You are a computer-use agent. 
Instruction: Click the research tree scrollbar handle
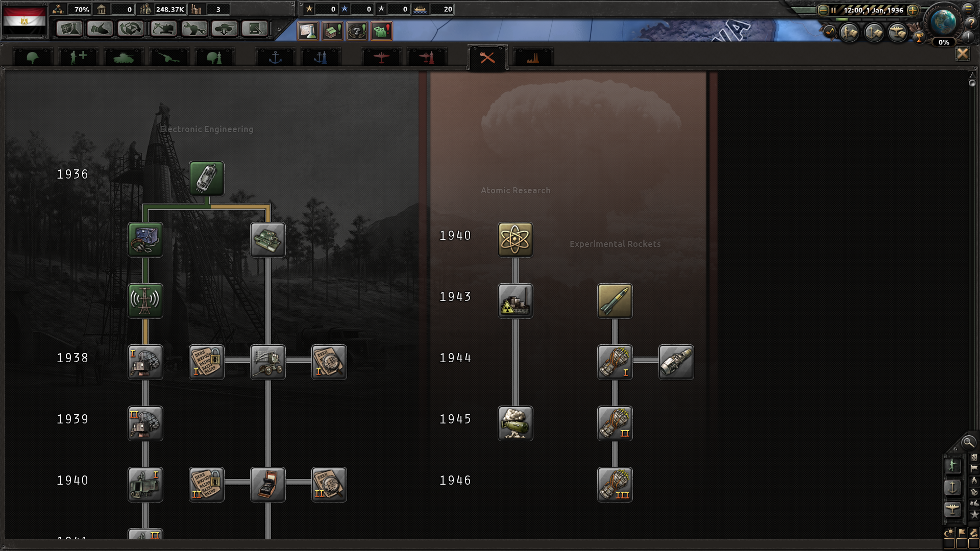click(x=972, y=83)
